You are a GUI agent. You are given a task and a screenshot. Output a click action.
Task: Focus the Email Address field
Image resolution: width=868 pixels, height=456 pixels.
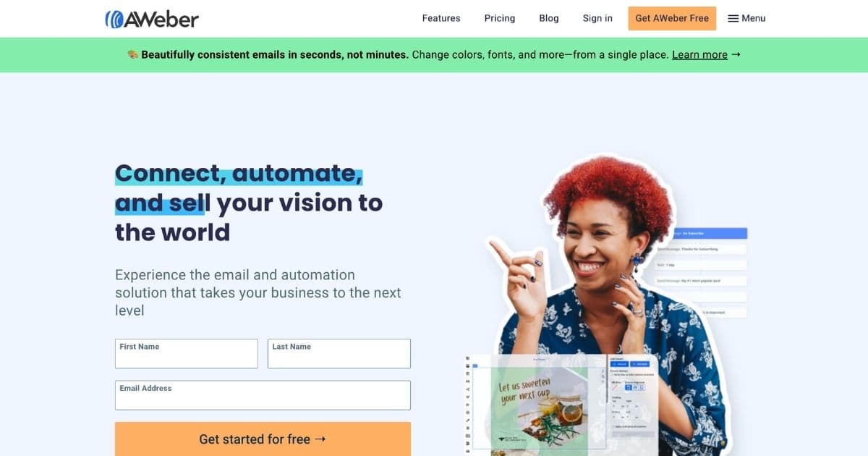click(263, 395)
